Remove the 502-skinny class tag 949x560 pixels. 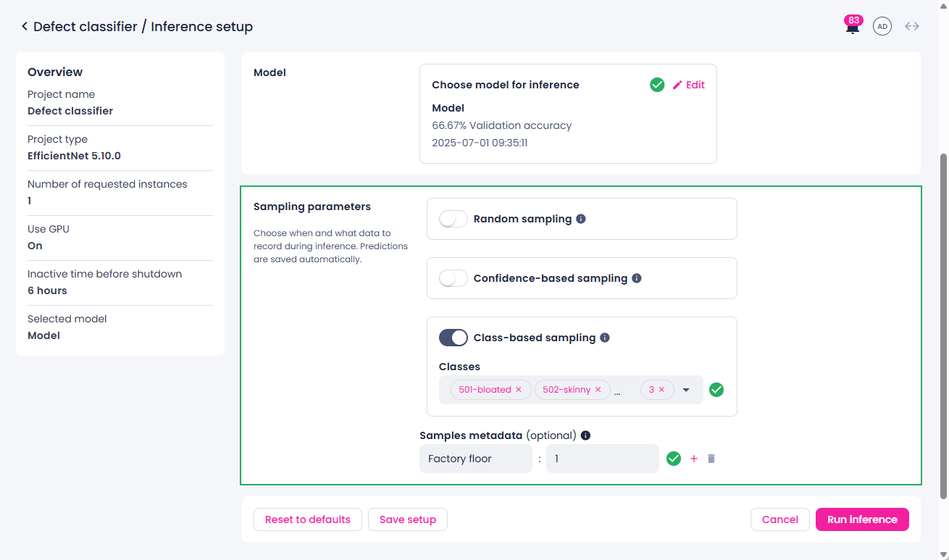[x=598, y=390]
